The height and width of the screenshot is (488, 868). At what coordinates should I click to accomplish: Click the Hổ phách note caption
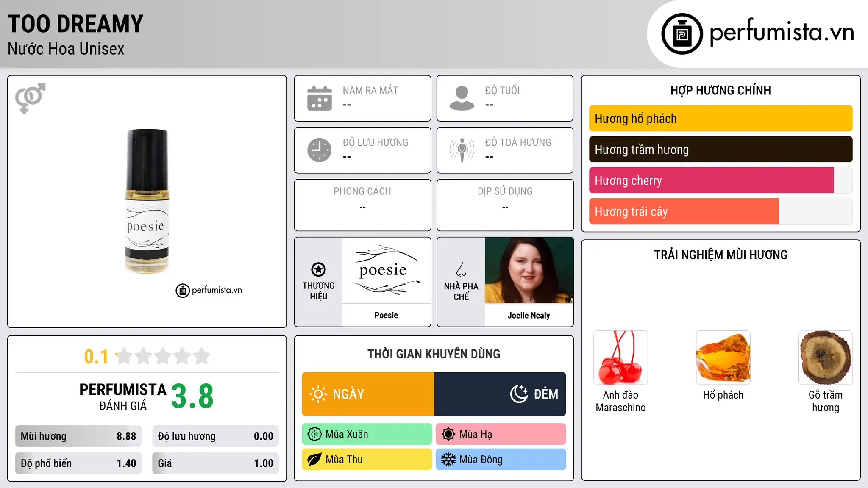tap(723, 395)
